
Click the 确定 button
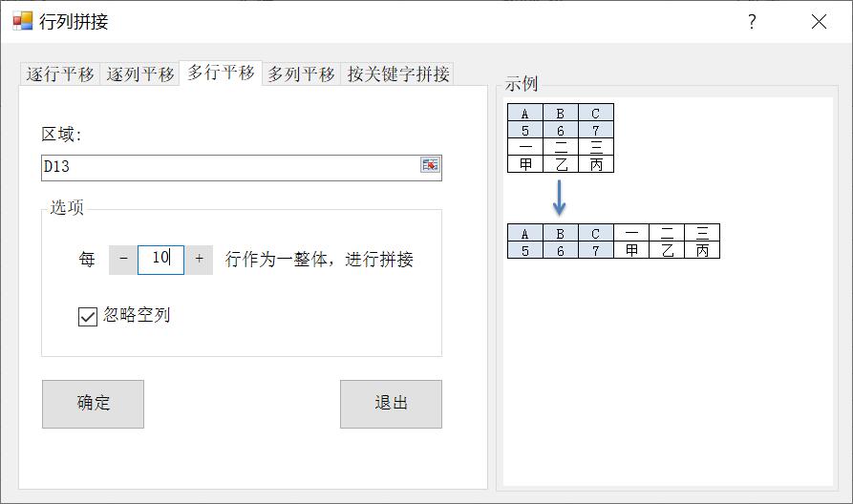pyautogui.click(x=93, y=404)
